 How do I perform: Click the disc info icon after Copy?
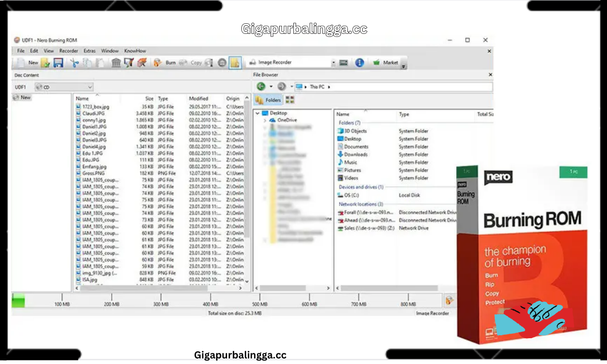(x=209, y=63)
